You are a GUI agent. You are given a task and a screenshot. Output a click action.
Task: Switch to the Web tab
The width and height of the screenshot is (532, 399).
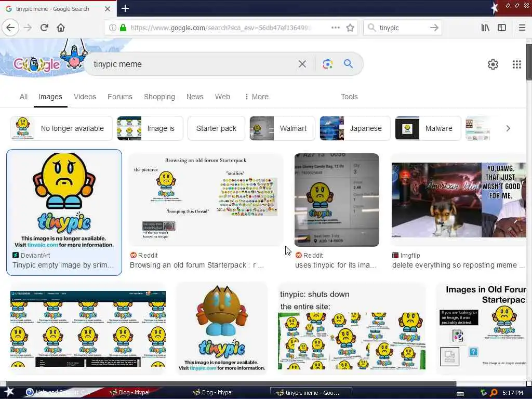pyautogui.click(x=222, y=97)
